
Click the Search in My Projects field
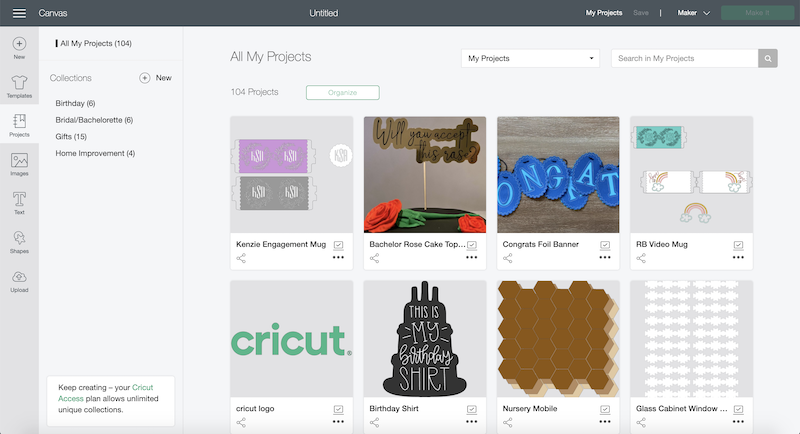[685, 58]
